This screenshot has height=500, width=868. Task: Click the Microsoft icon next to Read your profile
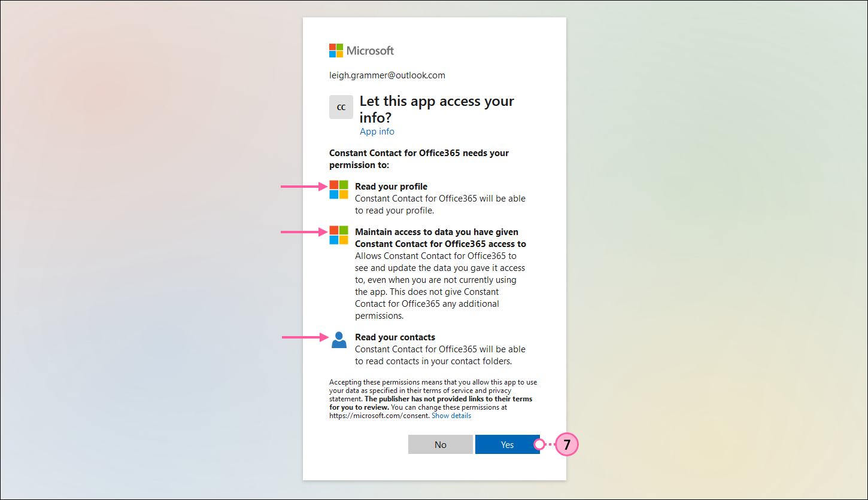(x=339, y=190)
